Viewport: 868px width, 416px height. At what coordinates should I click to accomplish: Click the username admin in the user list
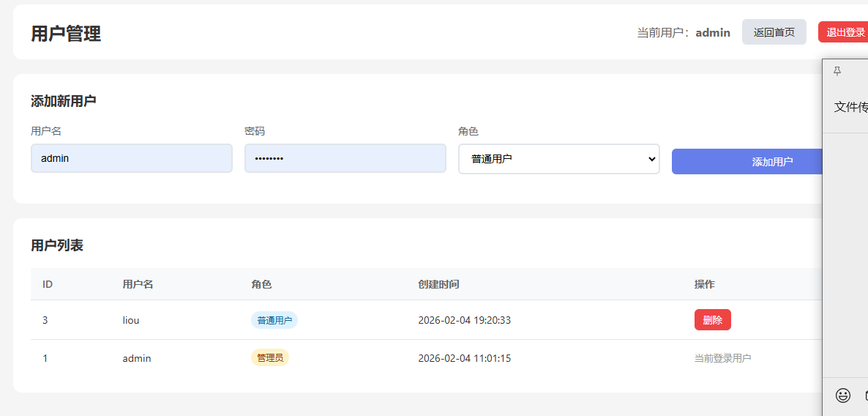point(137,358)
